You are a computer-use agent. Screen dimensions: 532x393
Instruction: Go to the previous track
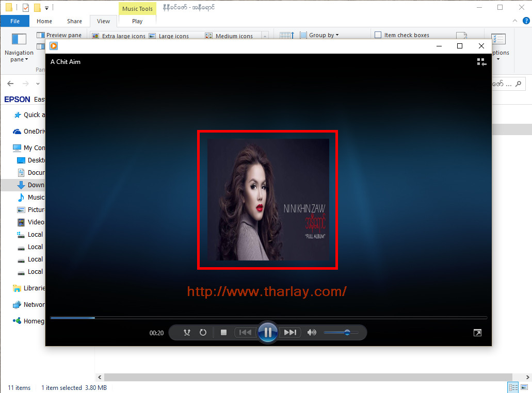245,332
